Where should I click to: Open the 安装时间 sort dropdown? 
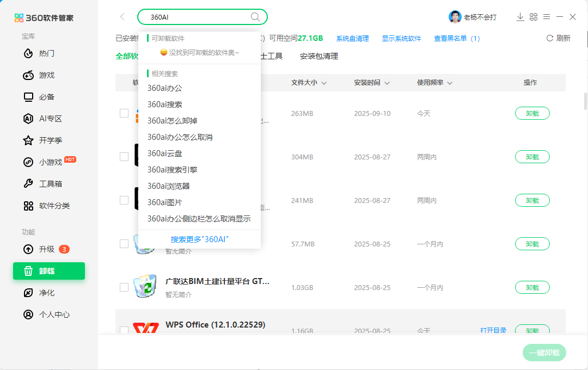tap(372, 82)
